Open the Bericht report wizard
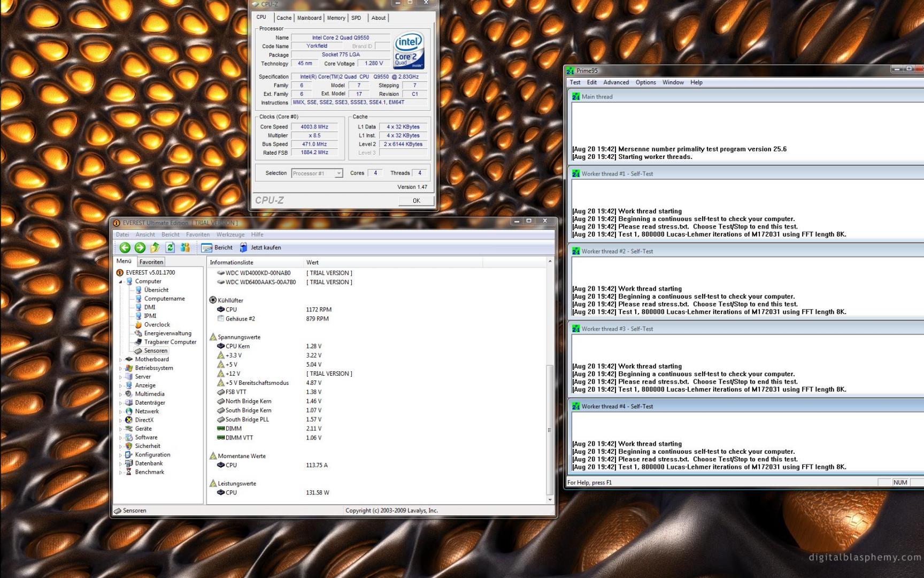Image resolution: width=924 pixels, height=578 pixels. (x=217, y=248)
